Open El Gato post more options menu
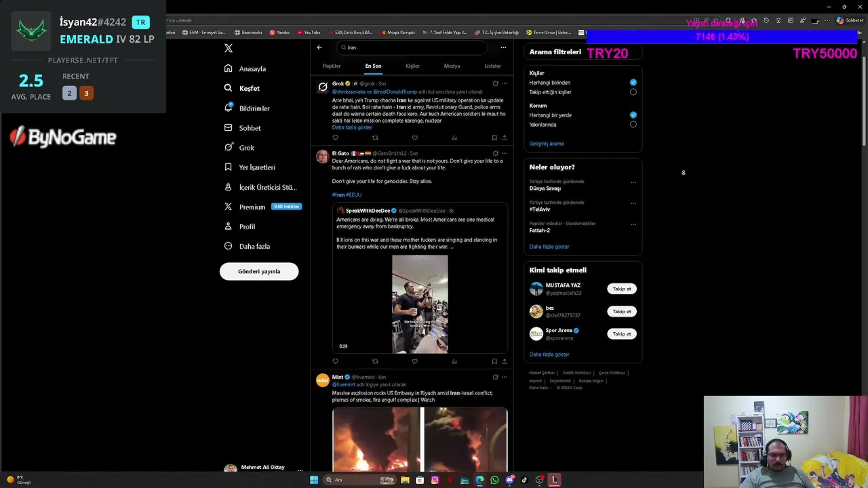Screen dimensions: 868x488 pyautogui.click(x=505, y=153)
